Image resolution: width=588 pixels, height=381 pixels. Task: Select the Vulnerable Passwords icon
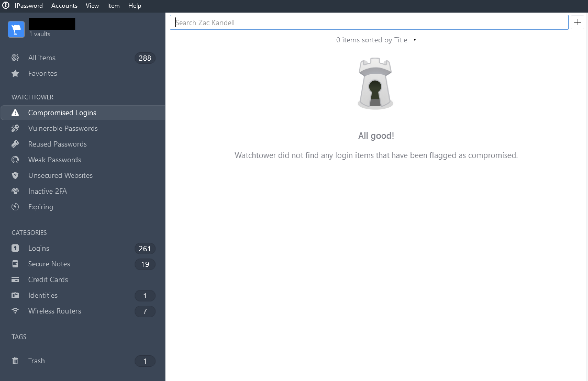click(15, 128)
